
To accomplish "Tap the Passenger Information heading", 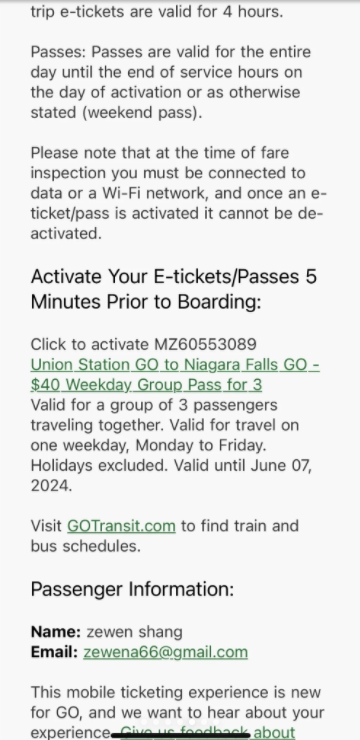I will pyautogui.click(x=132, y=589).
